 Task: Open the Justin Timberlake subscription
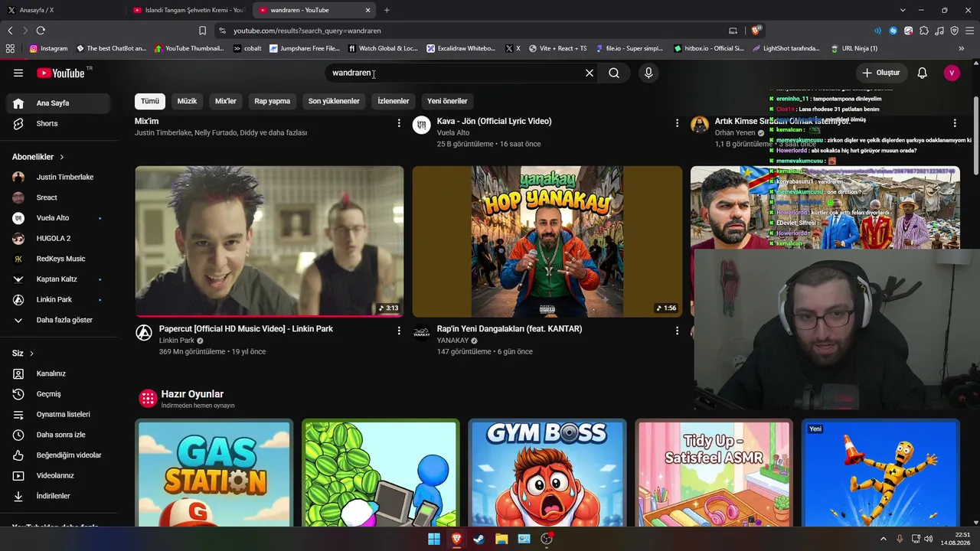(x=59, y=177)
